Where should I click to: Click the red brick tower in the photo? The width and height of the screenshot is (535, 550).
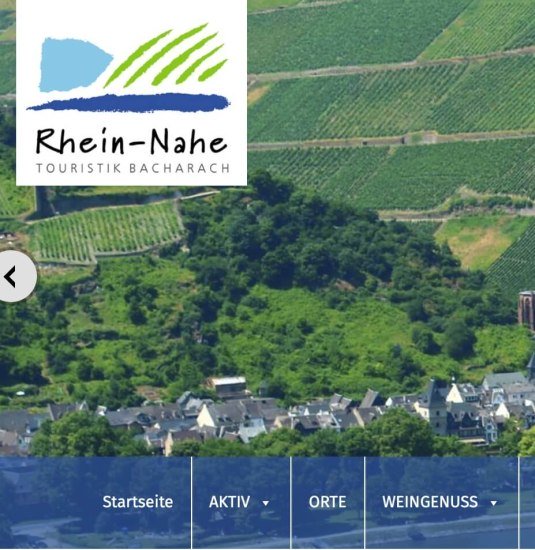[527, 310]
